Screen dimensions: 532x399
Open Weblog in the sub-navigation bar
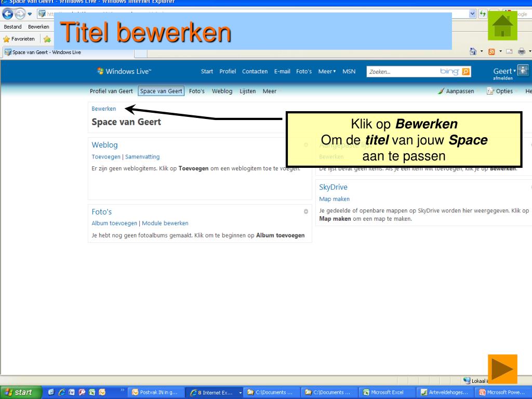pos(222,91)
